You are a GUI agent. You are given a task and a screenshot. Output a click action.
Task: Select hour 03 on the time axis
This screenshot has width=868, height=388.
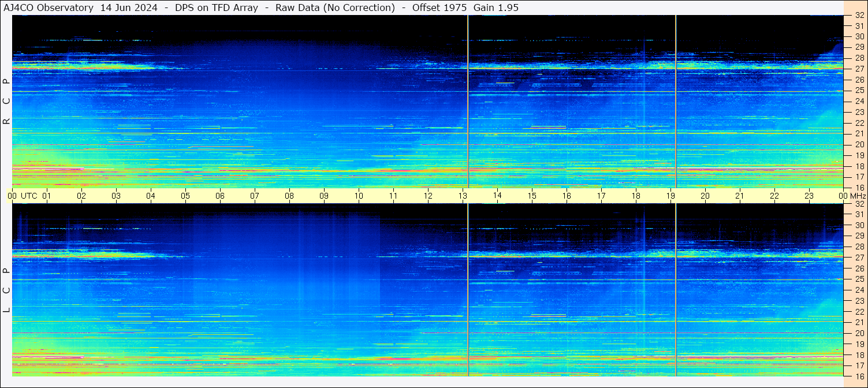(116, 196)
